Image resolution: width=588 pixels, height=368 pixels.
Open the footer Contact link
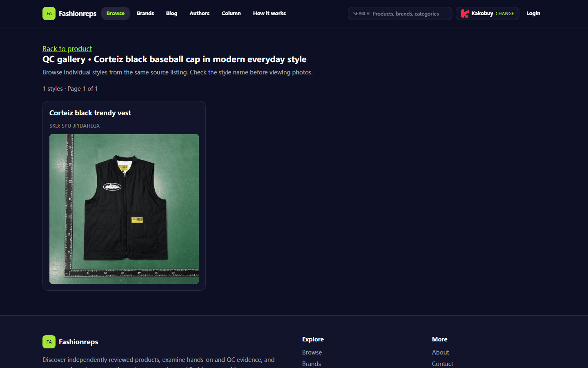[x=443, y=364]
